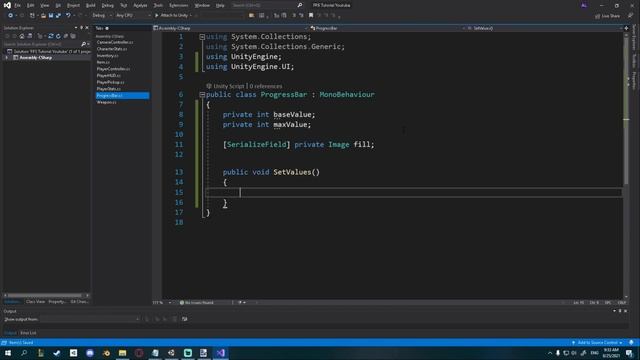The image size is (640, 360).
Task: Click the Visual Studio search box
Action: pos(267,5)
